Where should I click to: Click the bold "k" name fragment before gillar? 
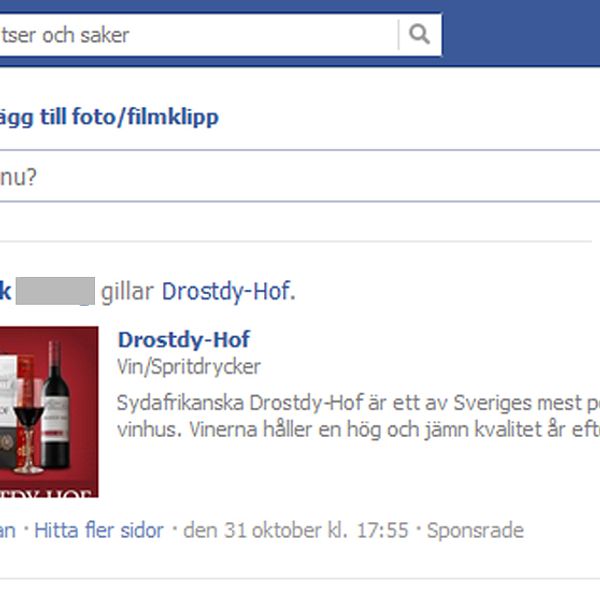coord(5,291)
